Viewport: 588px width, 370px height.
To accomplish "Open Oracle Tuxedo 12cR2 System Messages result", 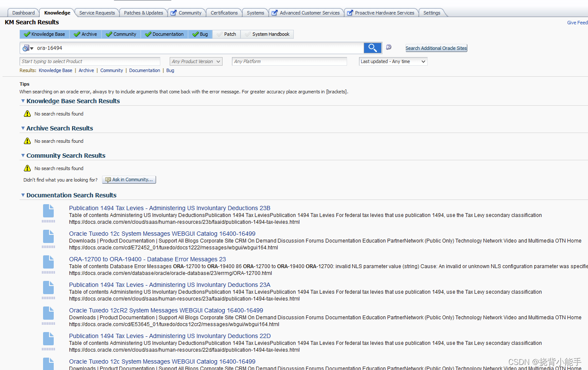I will pyautogui.click(x=166, y=310).
